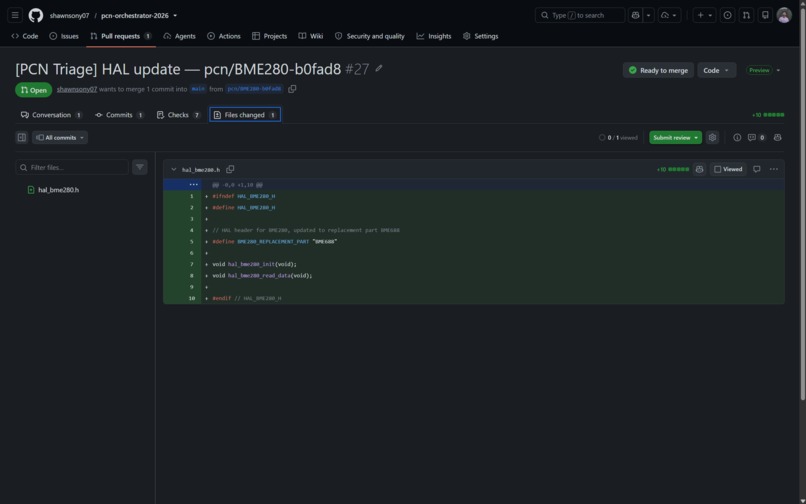Viewport: 806px width, 504px height.
Task: Expand hidden lines above the diff hunk
Action: point(193,185)
